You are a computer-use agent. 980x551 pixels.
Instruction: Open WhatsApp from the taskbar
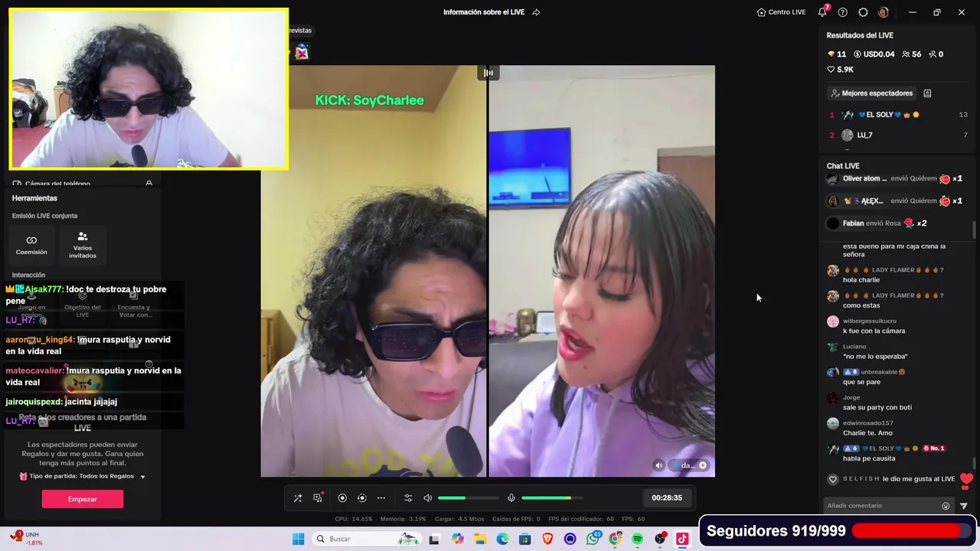[x=593, y=539]
